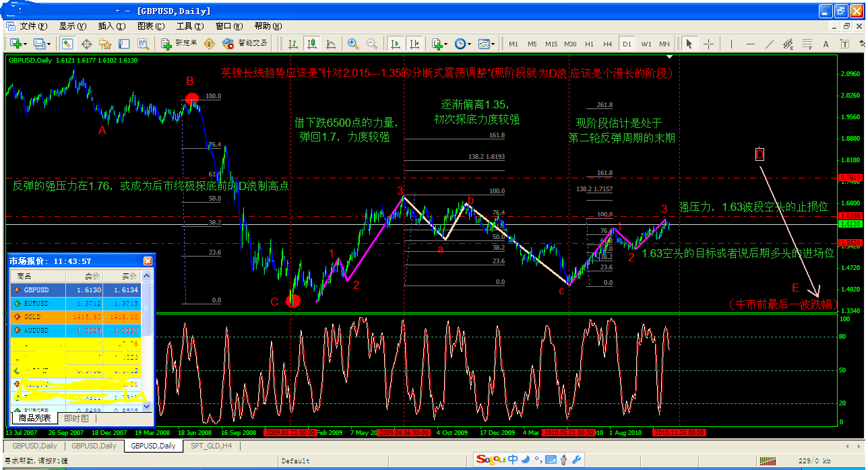The height and width of the screenshot is (470, 868).
Task: Select the Text 'A' drawing tool
Action: [826, 44]
